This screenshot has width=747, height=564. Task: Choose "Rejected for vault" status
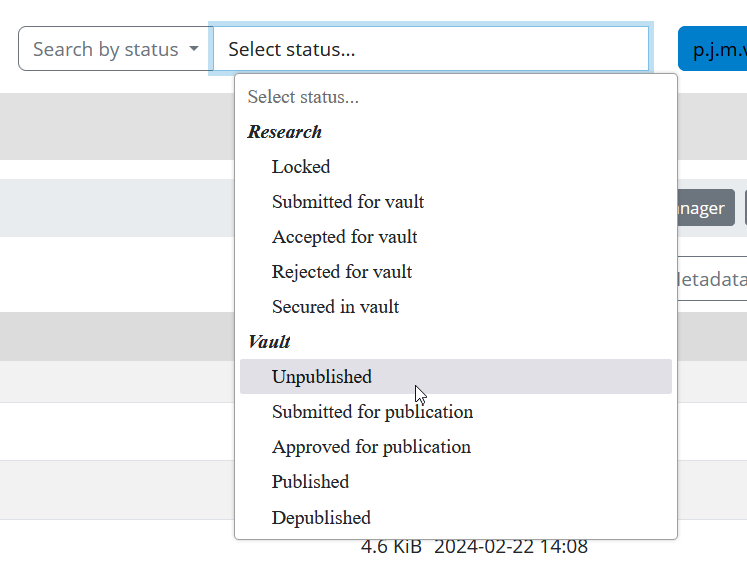coord(342,272)
